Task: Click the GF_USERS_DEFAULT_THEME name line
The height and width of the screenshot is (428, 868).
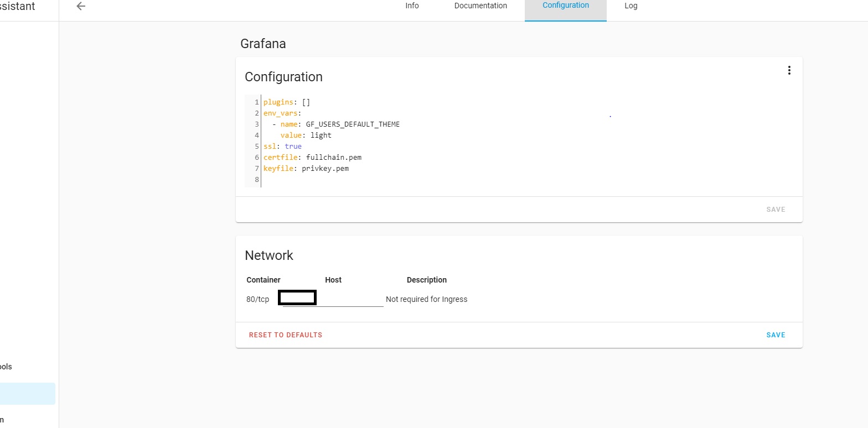Action: (336, 124)
